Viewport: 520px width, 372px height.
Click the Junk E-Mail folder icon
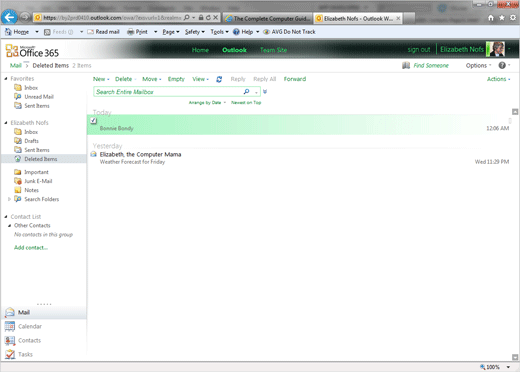point(18,181)
